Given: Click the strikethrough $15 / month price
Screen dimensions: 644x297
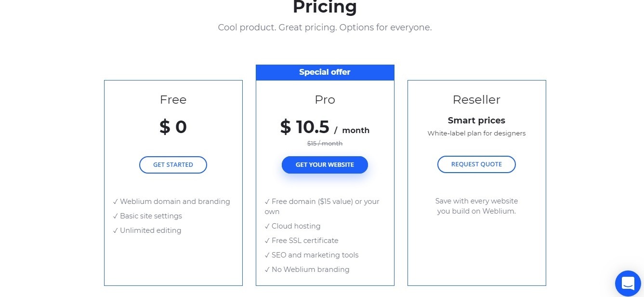Looking at the screenshot, I should [325, 143].
